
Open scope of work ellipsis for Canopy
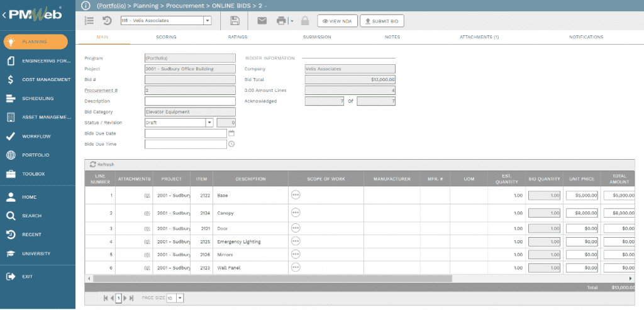pos(296,213)
